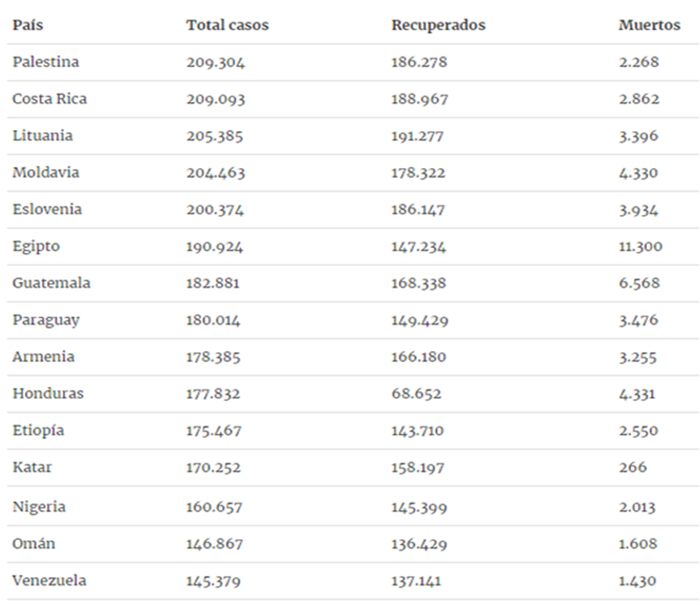
Task: Click Paraguay recovered value 149.429
Action: (420, 320)
